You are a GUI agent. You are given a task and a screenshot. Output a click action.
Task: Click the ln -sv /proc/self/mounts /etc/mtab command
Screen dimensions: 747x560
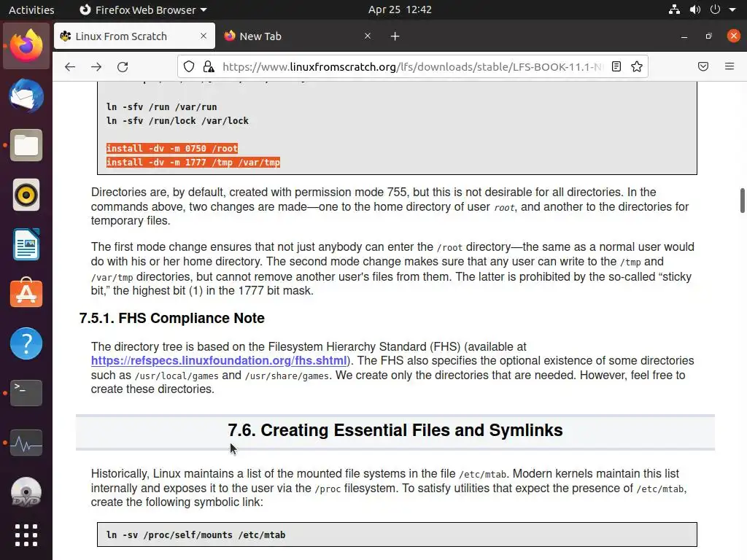(196, 534)
